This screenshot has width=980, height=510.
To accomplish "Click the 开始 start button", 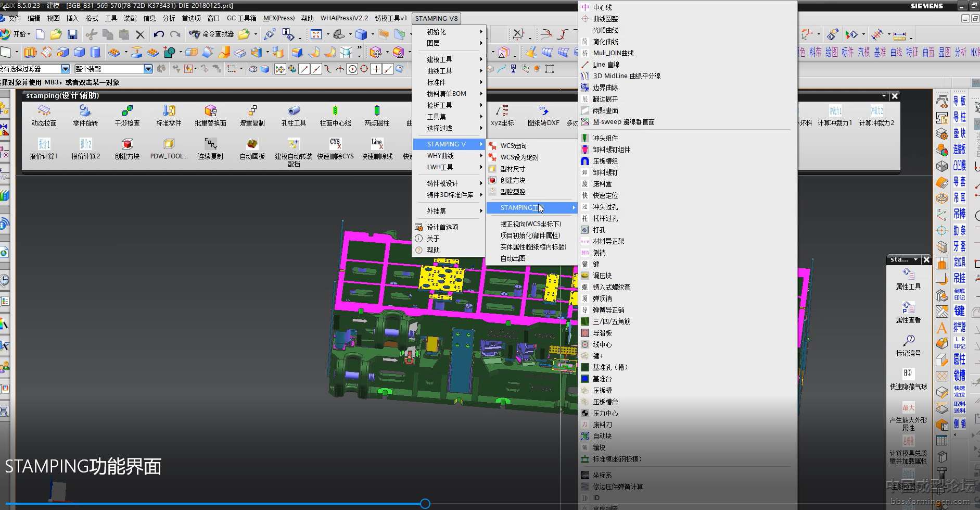I will click(16, 34).
